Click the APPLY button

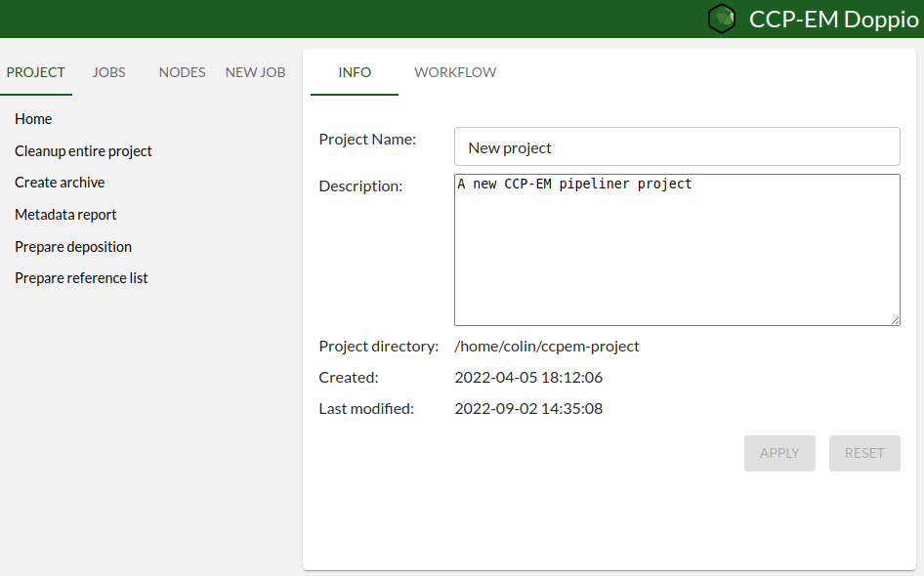pyautogui.click(x=779, y=453)
